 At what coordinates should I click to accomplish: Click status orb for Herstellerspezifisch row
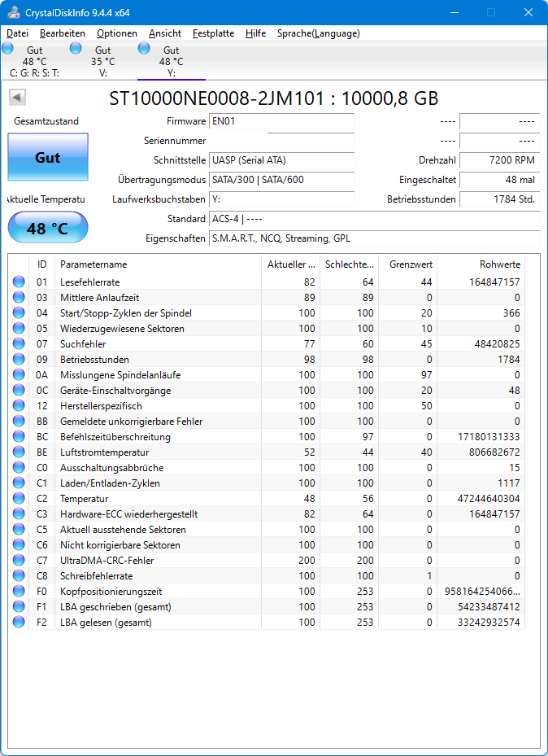[19, 406]
